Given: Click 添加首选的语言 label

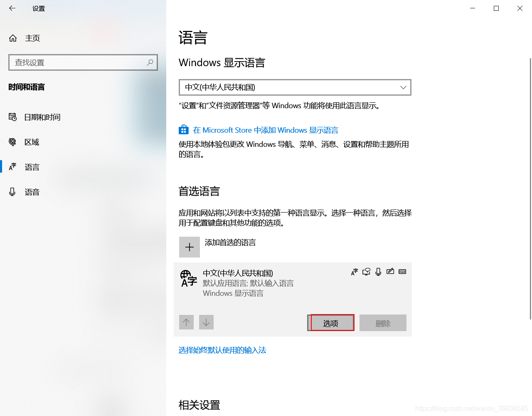Looking at the screenshot, I should point(230,243).
